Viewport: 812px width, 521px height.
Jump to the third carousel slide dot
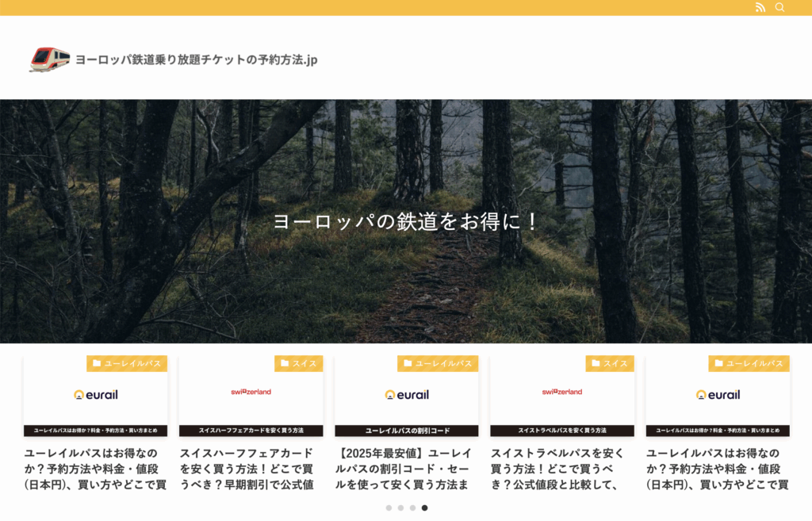pos(412,508)
